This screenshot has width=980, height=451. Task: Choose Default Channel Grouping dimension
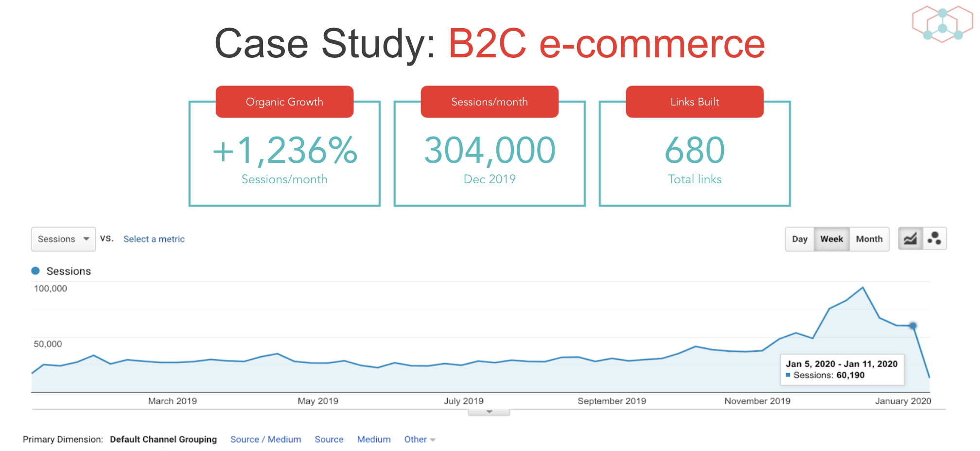[163, 439]
